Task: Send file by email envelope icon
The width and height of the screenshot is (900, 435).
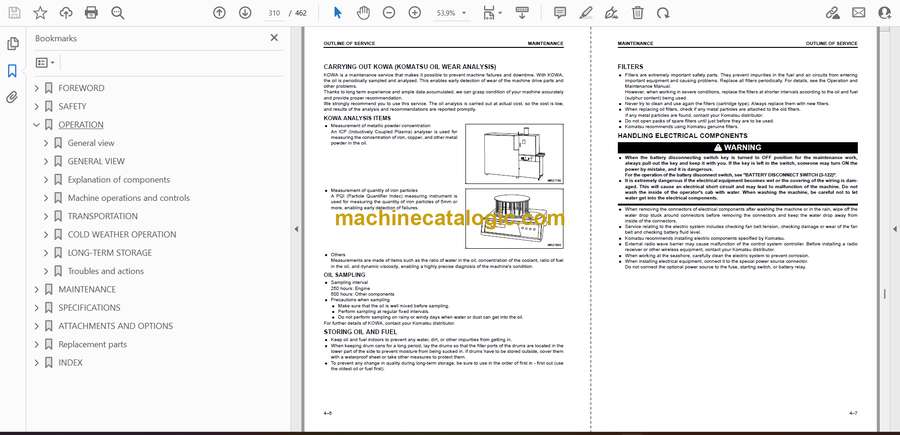Action: click(859, 13)
